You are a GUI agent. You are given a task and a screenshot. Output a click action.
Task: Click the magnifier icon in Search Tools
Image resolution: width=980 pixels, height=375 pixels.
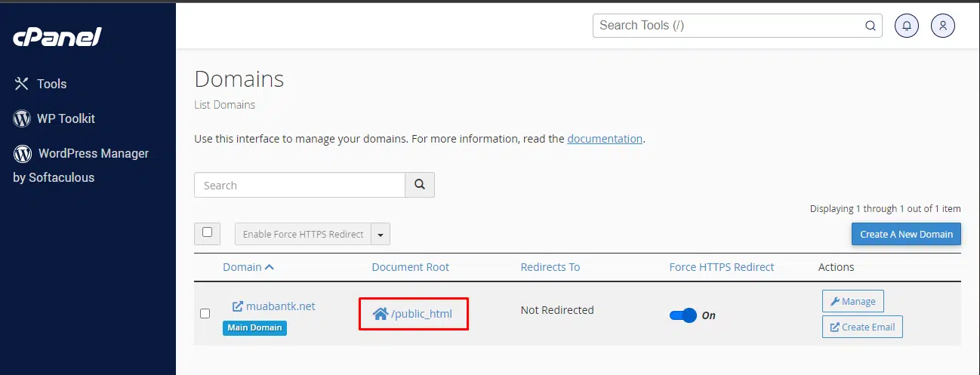pyautogui.click(x=871, y=26)
